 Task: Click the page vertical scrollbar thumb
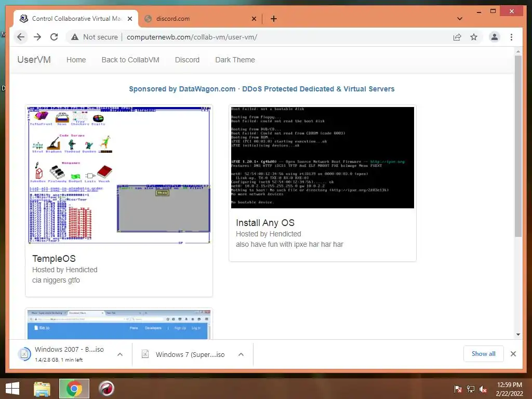(x=518, y=146)
